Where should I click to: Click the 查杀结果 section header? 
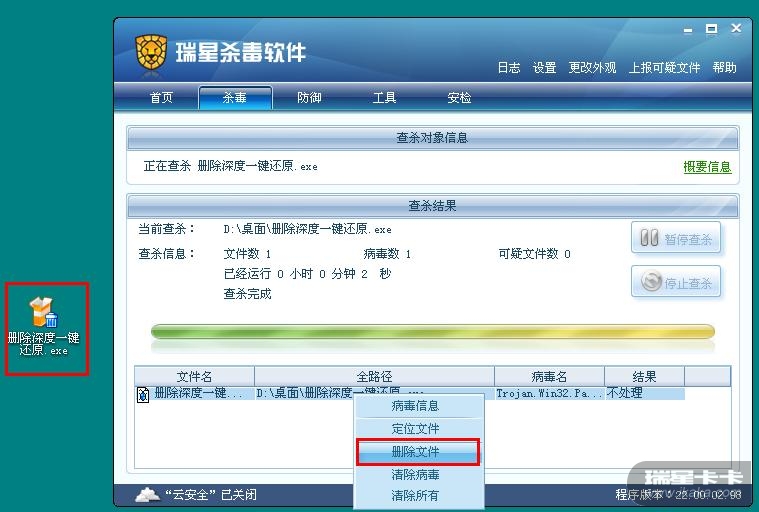[x=433, y=206]
